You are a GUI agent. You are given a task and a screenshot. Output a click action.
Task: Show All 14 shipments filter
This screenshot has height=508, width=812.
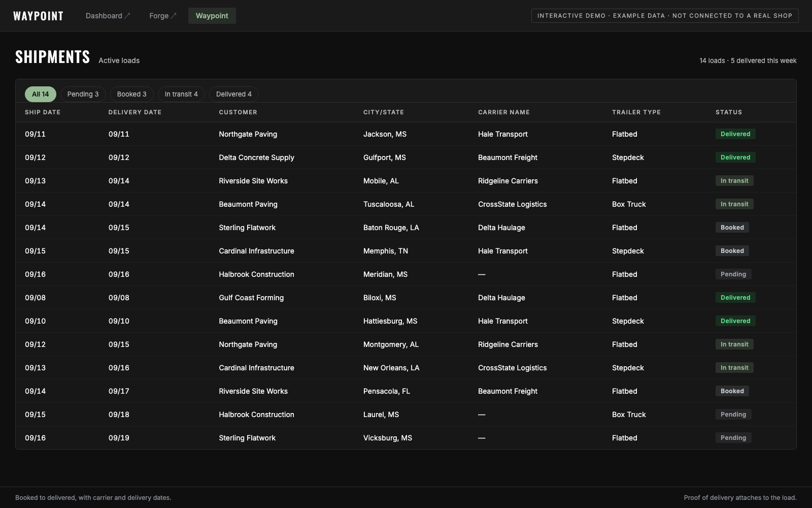tap(41, 94)
